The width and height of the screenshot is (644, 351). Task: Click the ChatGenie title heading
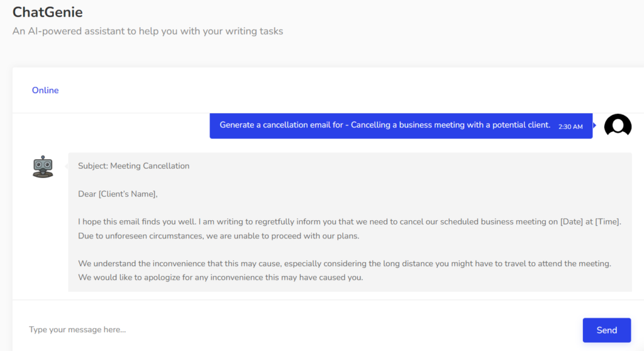coord(47,12)
